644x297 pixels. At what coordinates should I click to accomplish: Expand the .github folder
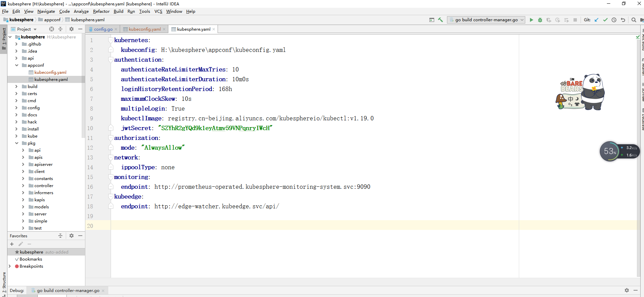coord(16,44)
